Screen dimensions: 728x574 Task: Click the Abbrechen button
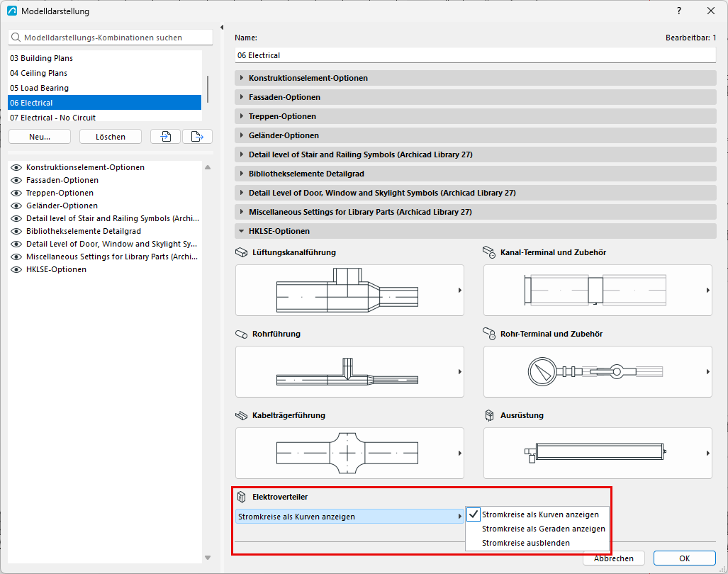614,558
